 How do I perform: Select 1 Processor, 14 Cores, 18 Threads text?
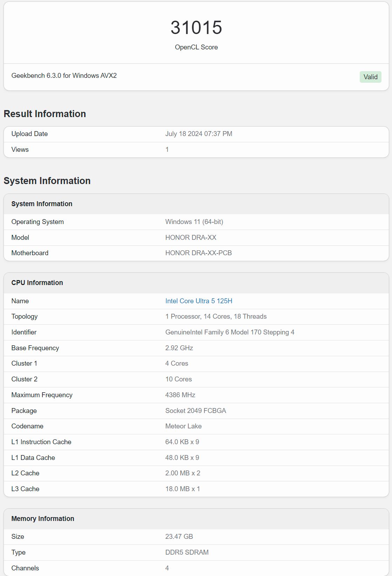click(216, 316)
